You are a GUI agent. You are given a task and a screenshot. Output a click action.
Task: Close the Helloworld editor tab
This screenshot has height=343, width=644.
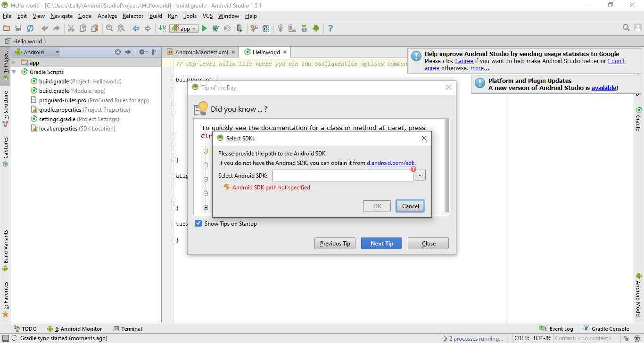pyautogui.click(x=285, y=52)
